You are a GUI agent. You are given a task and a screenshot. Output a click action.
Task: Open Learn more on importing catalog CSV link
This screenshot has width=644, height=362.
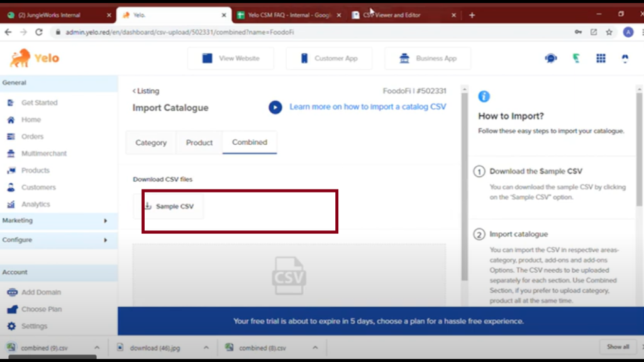(x=367, y=107)
